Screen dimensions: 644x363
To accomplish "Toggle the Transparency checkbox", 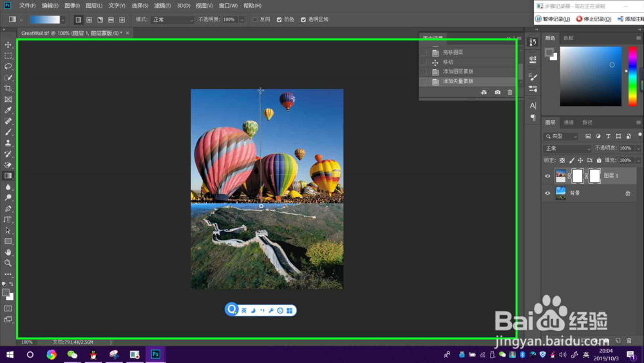I will click(x=303, y=19).
